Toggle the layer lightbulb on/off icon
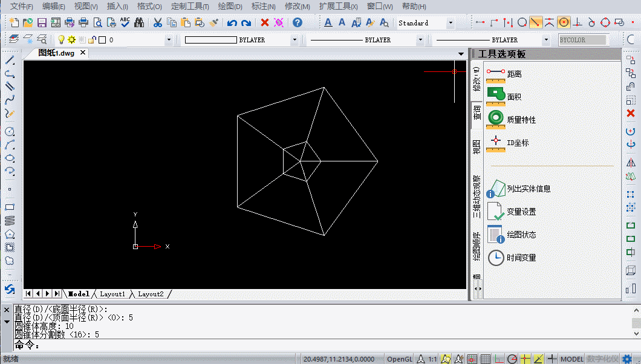Screen dimensions: 641x364 click(x=61, y=40)
